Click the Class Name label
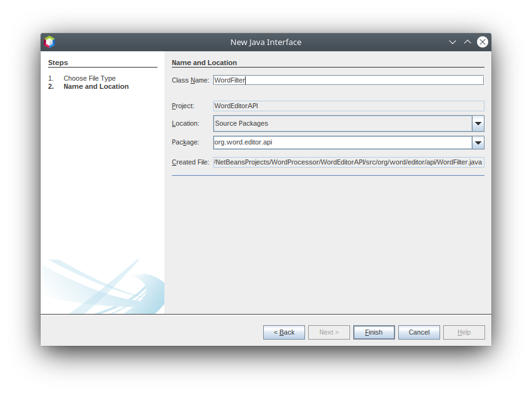Screen dimensions: 532x394 coord(190,80)
